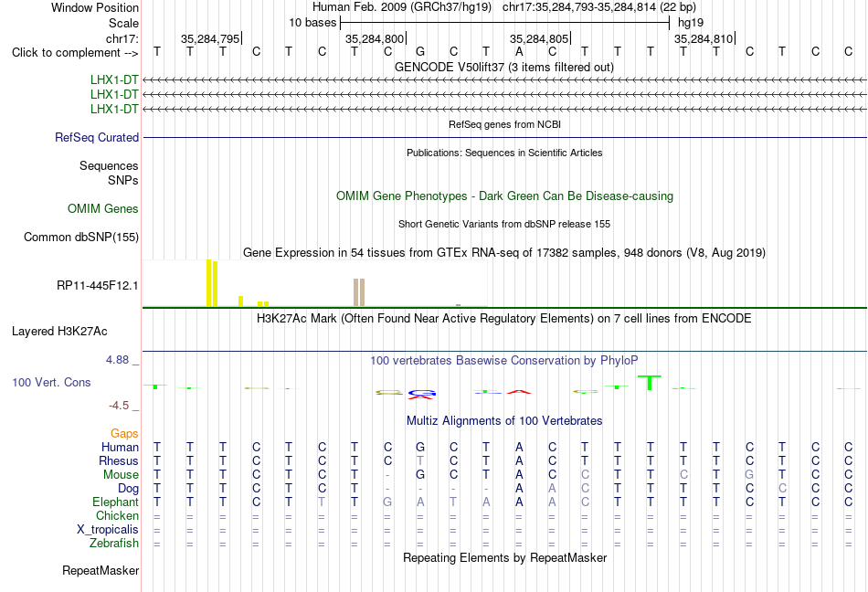Viewport: 868px width, 592px height.
Task: Click the tan GTEx expression bars
Action: 359,292
